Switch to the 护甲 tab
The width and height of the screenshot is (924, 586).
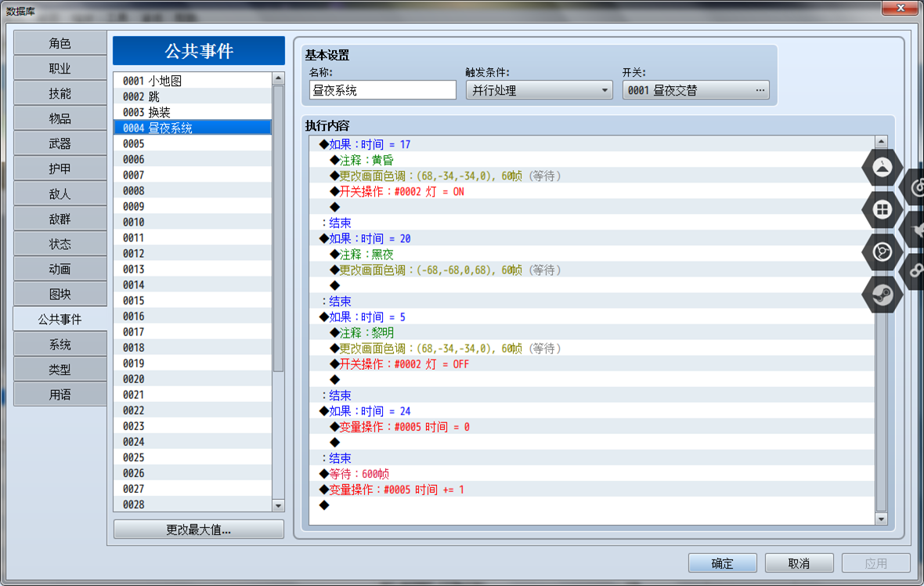tap(60, 168)
